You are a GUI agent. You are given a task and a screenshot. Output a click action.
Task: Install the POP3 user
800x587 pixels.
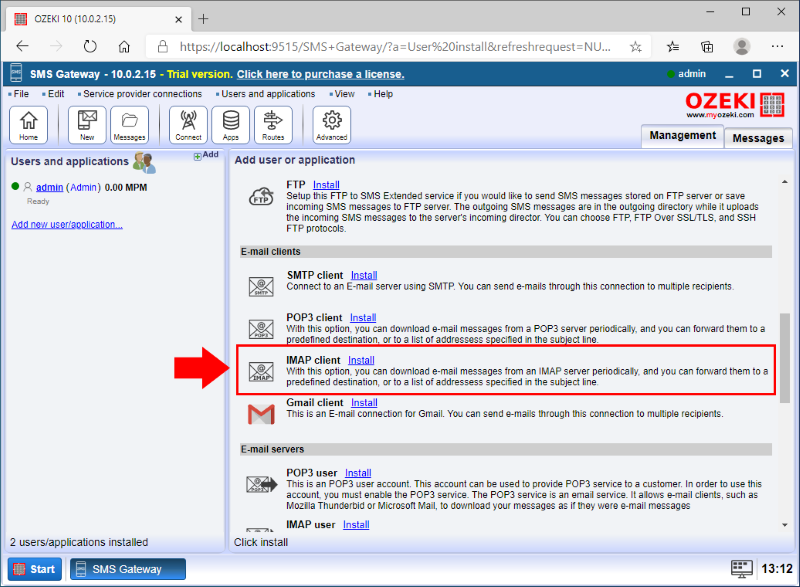coord(358,473)
